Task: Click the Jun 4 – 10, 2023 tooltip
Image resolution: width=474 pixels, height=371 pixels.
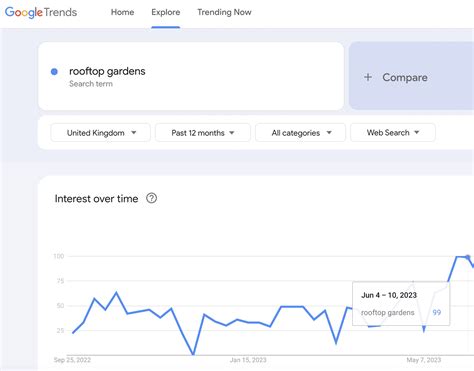Action: tap(401, 304)
